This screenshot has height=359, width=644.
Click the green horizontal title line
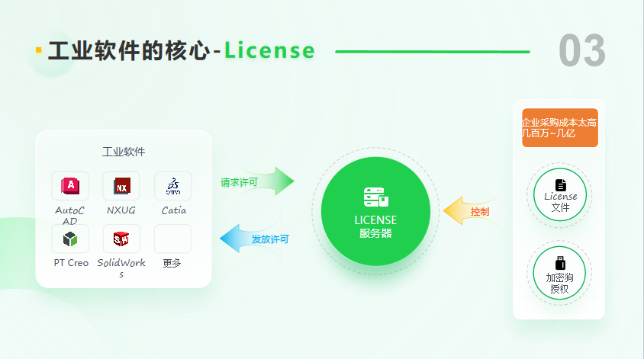pyautogui.click(x=432, y=52)
